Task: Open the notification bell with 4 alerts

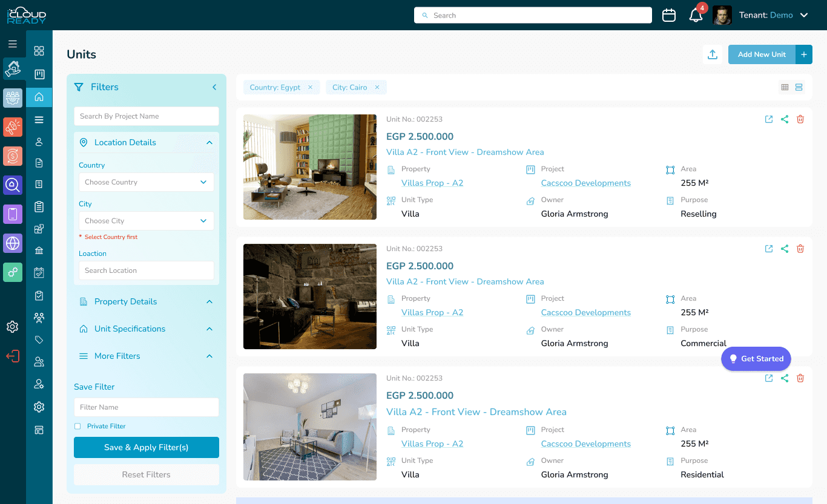Action: 695,15
